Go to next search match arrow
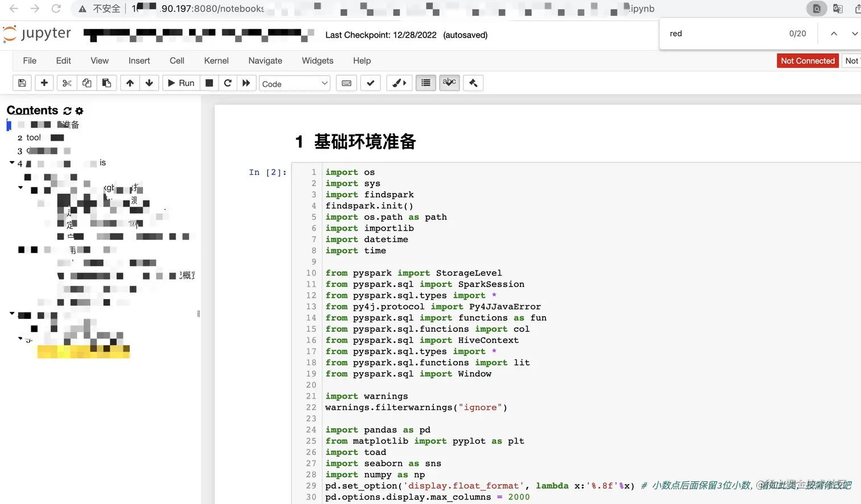 [x=854, y=34]
